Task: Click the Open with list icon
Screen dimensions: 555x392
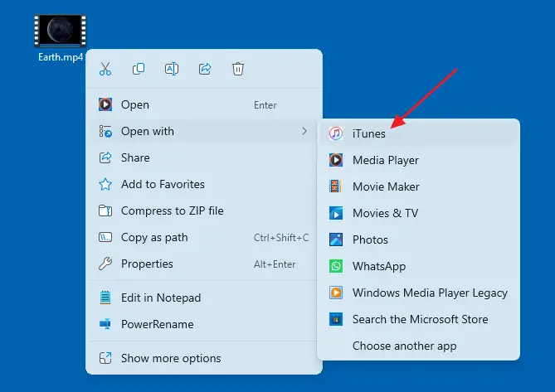Action: point(105,131)
